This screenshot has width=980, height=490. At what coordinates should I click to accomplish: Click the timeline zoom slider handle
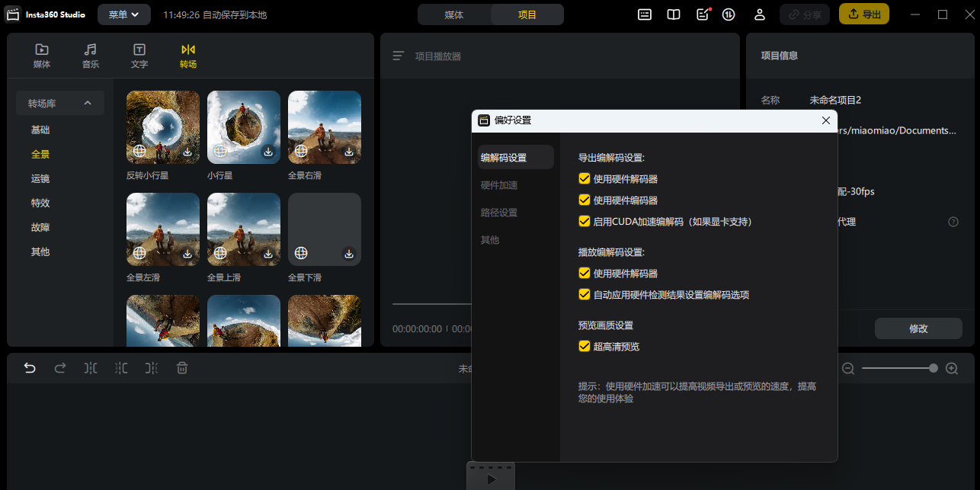(x=934, y=368)
